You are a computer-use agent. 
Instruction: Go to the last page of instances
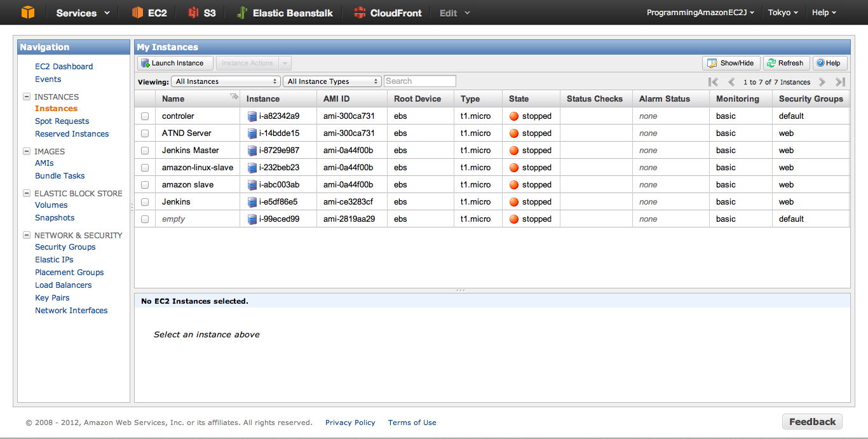click(840, 82)
